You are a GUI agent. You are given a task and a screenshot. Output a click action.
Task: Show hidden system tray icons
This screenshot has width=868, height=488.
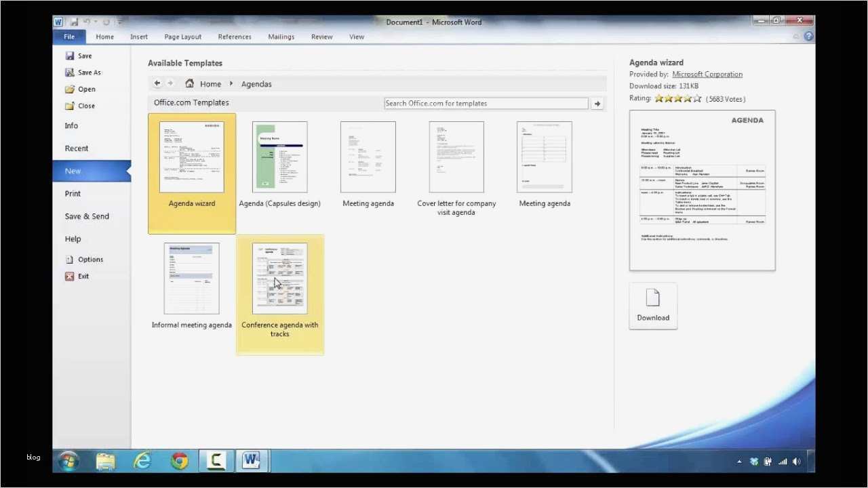[x=739, y=462]
